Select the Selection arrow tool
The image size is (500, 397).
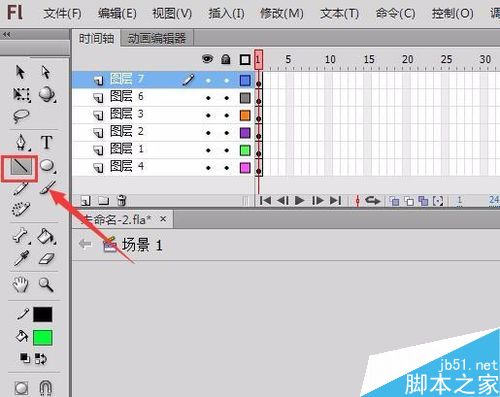(x=20, y=72)
